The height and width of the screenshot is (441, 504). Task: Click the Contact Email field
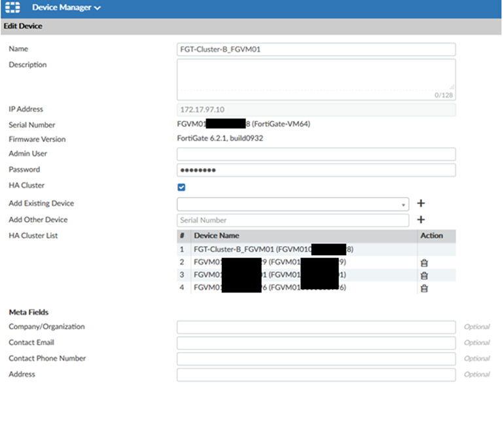[x=315, y=343]
